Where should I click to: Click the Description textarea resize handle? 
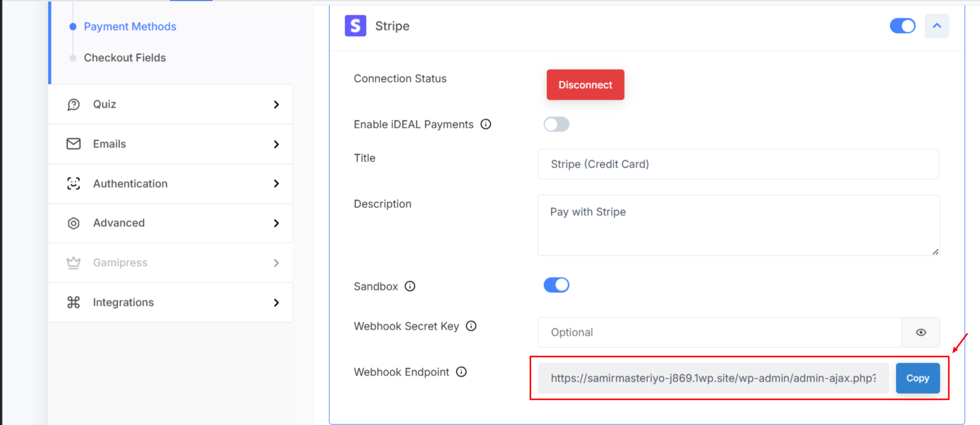(935, 251)
